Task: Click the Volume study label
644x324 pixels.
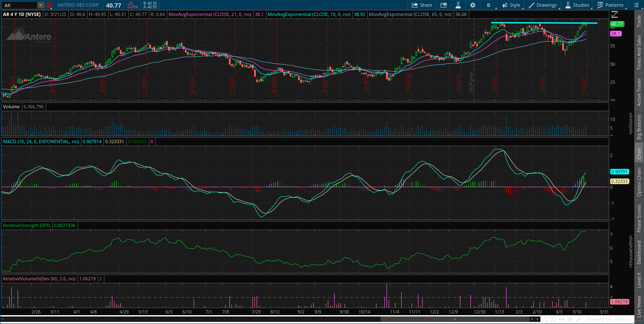Action: (11, 107)
